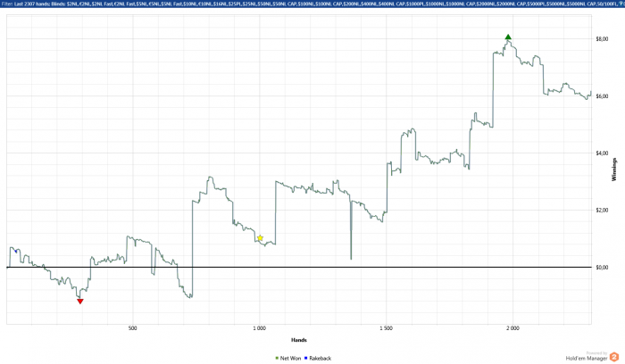The width and height of the screenshot is (625, 364).
Task: Click the green peak triangle marker
Action: [508, 37]
